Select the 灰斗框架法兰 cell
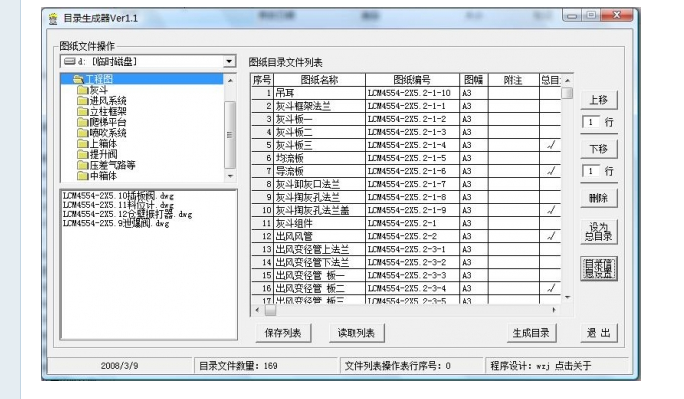The image size is (684, 399). [319, 106]
